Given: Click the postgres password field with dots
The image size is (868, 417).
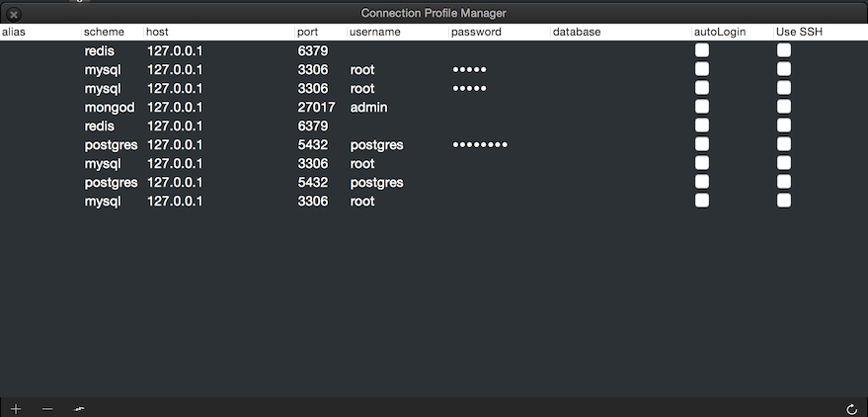Looking at the screenshot, I should pos(480,145).
